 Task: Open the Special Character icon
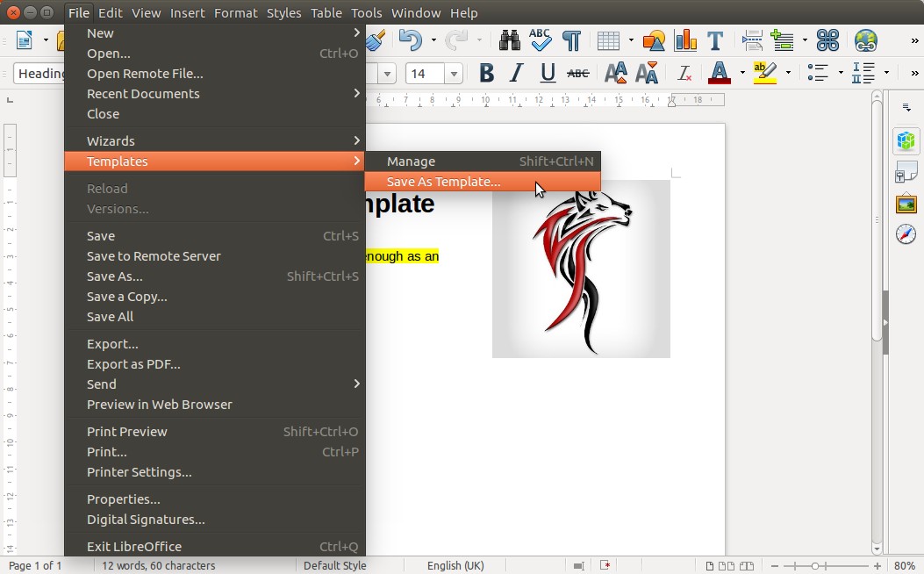828,40
